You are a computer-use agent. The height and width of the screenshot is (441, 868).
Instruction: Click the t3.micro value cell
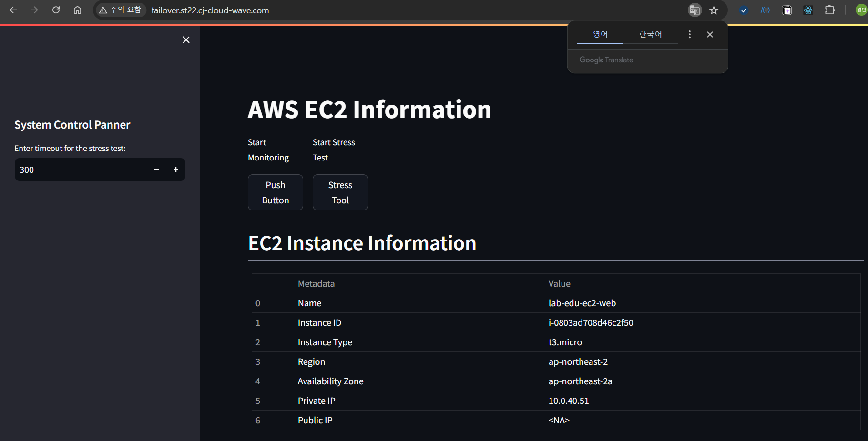tap(703, 342)
